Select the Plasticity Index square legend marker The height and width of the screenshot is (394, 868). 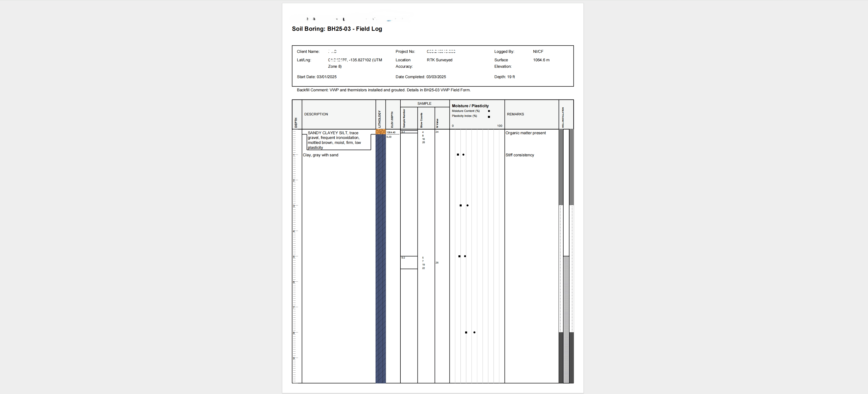489,117
